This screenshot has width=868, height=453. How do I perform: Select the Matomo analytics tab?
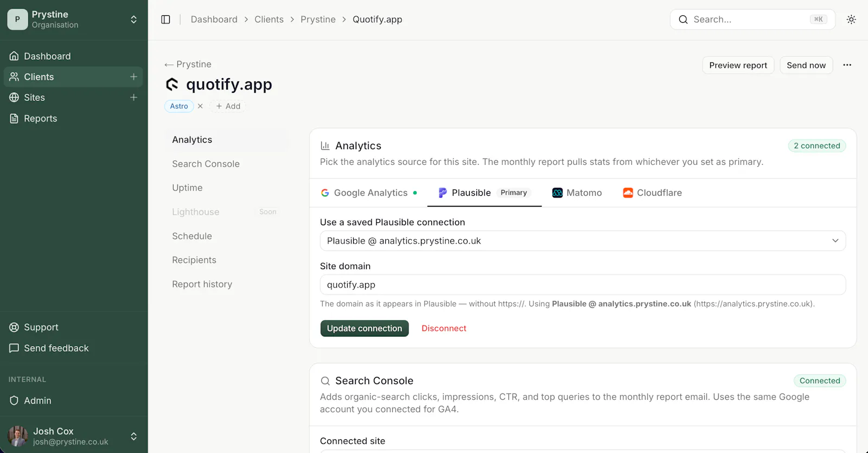pos(577,193)
